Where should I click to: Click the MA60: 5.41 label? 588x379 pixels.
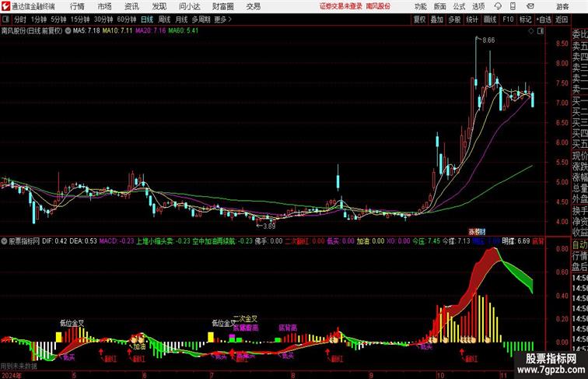pos(184,31)
